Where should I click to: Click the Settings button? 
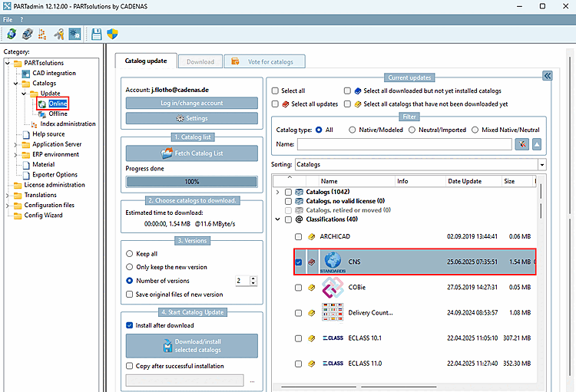click(192, 118)
